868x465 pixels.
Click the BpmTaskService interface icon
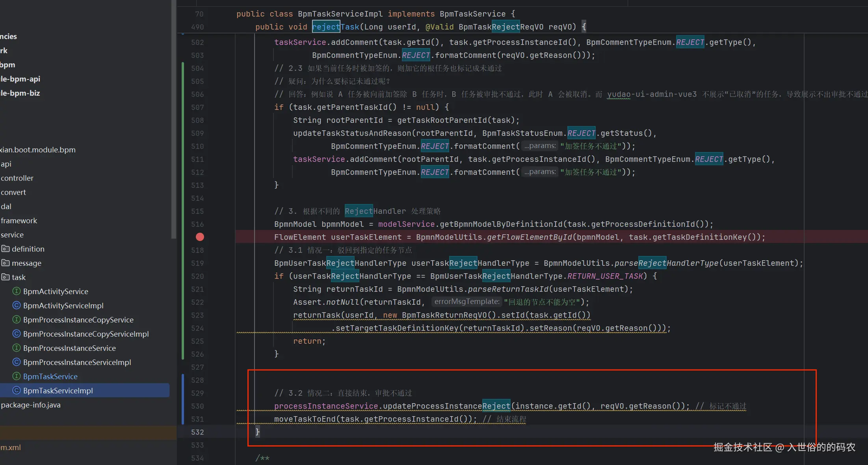[17, 376]
